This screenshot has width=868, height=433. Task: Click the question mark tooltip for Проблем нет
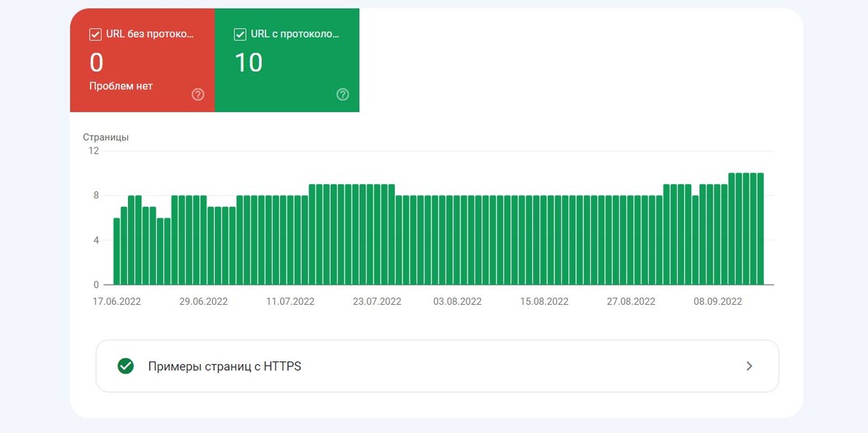point(198,94)
